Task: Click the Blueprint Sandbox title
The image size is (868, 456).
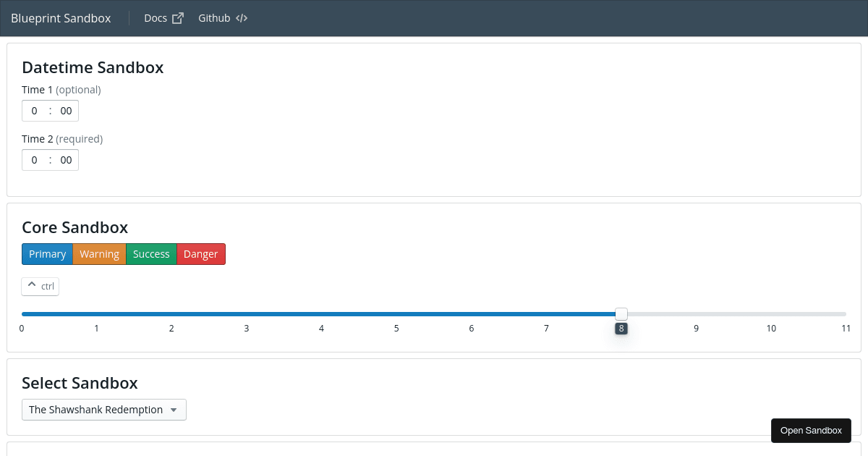Action: coord(61,18)
